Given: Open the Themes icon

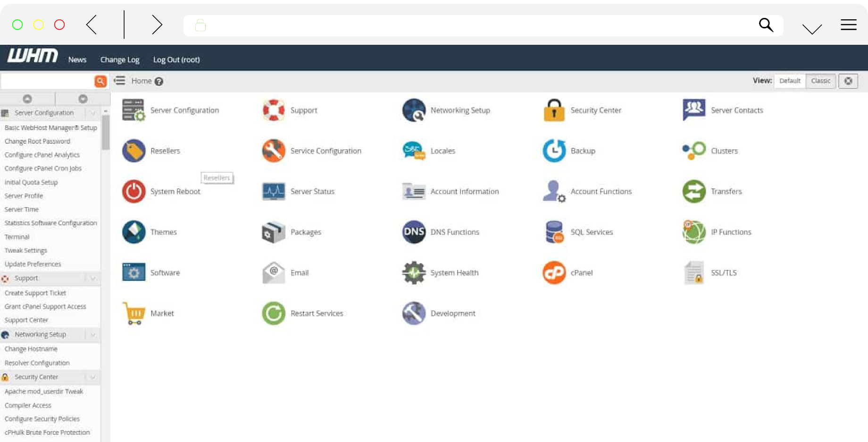Looking at the screenshot, I should pos(134,232).
